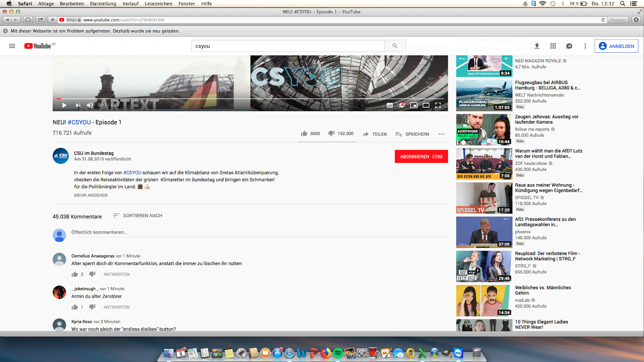The height and width of the screenshot is (362, 644).
Task: Open the YouTube hamburger guide menu
Action: point(12,46)
